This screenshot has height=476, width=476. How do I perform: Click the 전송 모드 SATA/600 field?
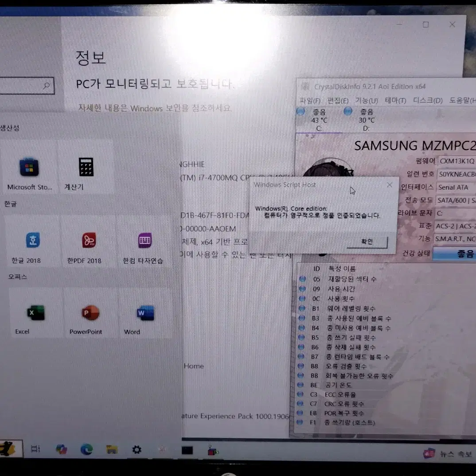[455, 200]
